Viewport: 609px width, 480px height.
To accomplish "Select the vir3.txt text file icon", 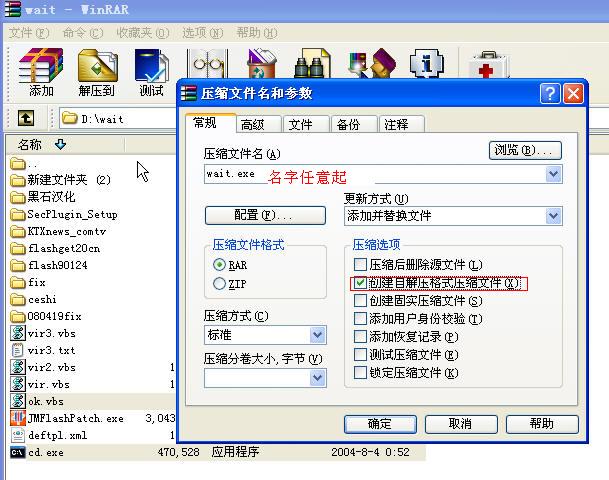I will tap(17, 350).
